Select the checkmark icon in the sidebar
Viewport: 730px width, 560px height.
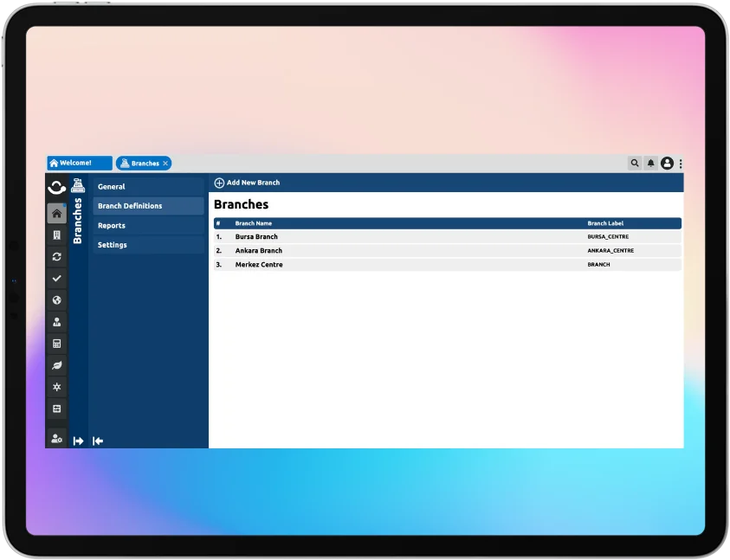pyautogui.click(x=56, y=279)
